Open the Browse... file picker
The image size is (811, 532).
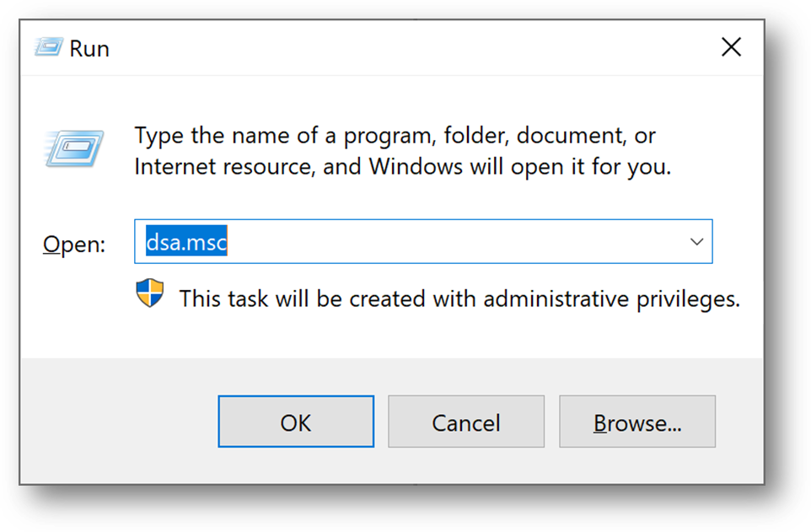(x=636, y=422)
